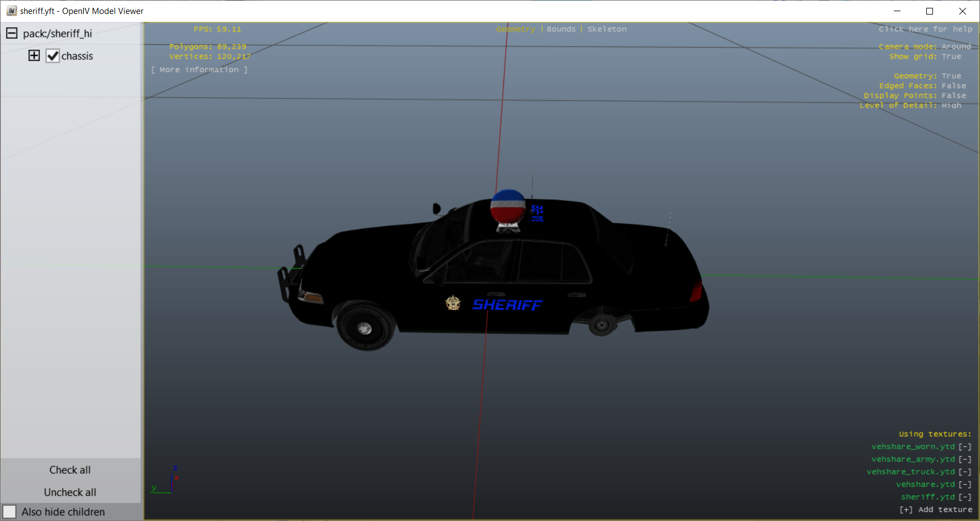The height and width of the screenshot is (521, 980).
Task: Uncheck the chassis visibility checkbox
Action: 53,56
